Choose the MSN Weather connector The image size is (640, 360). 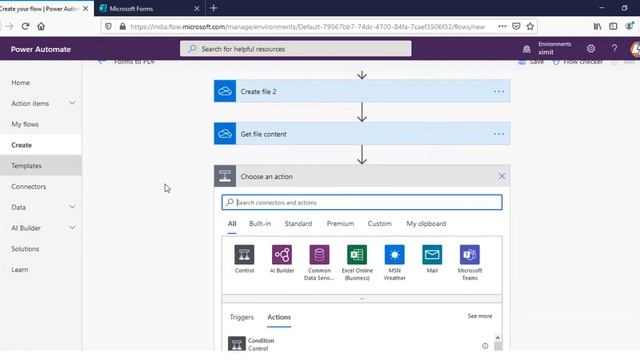394,255
